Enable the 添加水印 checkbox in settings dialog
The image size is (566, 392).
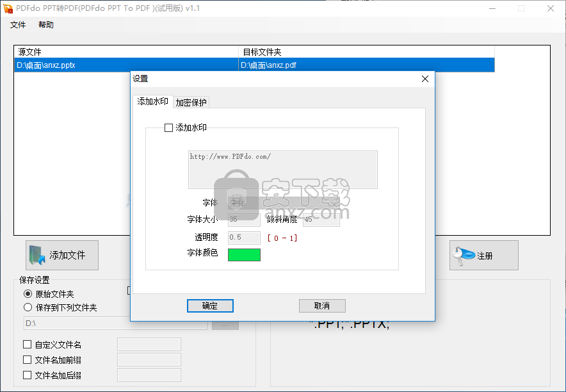point(168,127)
